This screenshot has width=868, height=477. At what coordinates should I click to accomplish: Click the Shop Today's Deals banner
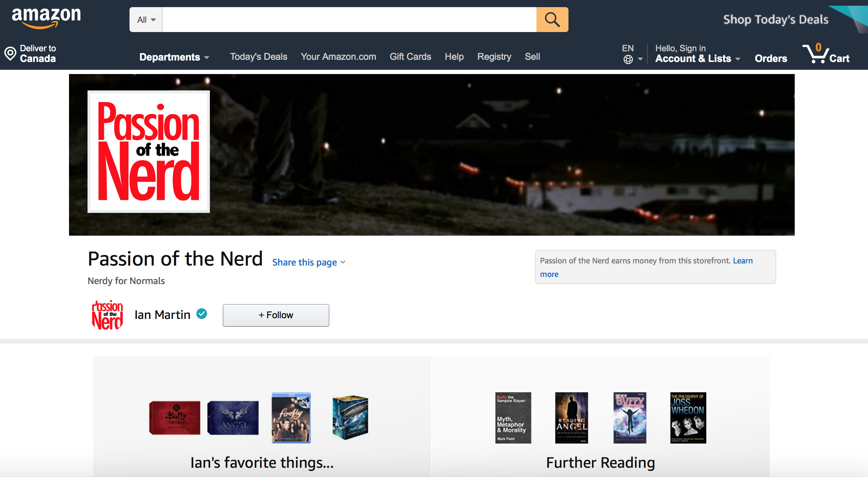[x=776, y=20]
